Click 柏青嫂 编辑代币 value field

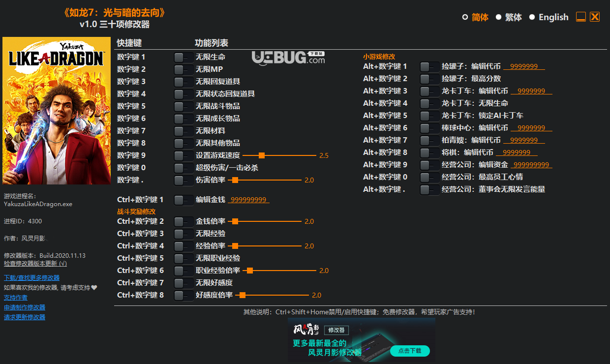(x=524, y=140)
